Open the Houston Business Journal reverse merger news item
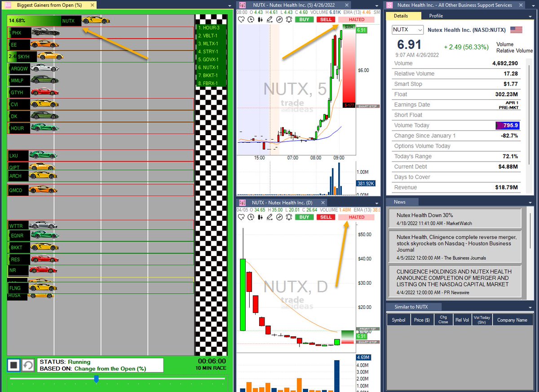The image size is (539, 392). coord(455,247)
